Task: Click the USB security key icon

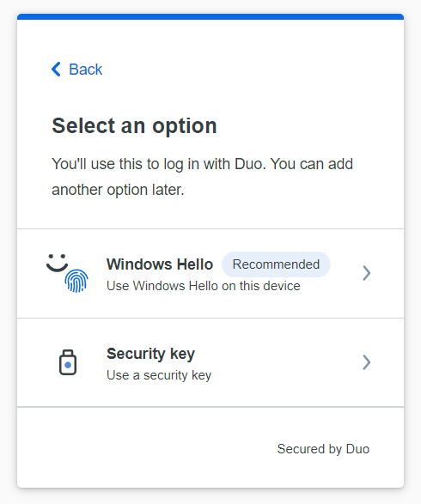Action: pyautogui.click(x=68, y=362)
